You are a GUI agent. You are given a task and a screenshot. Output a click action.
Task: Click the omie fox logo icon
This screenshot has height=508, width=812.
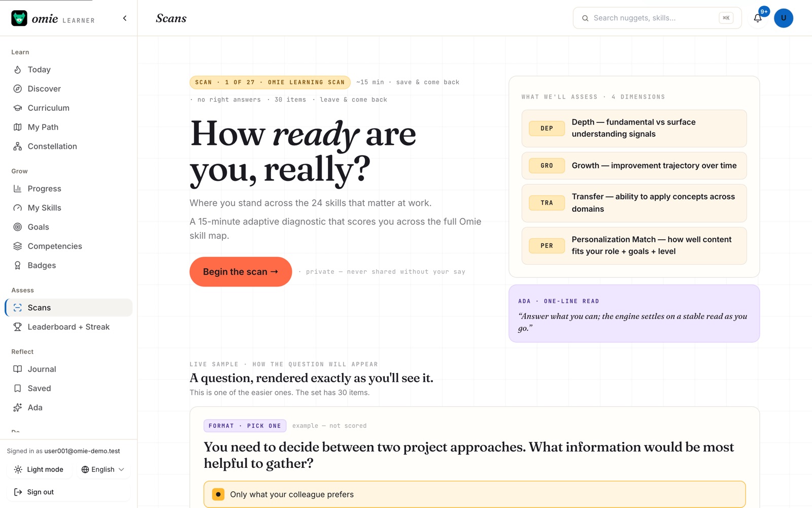click(19, 18)
